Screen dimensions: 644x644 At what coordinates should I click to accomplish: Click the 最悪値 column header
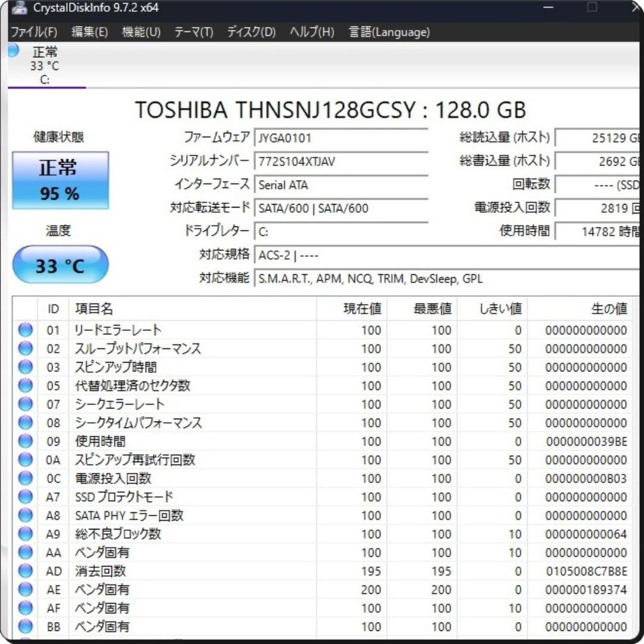click(x=422, y=308)
